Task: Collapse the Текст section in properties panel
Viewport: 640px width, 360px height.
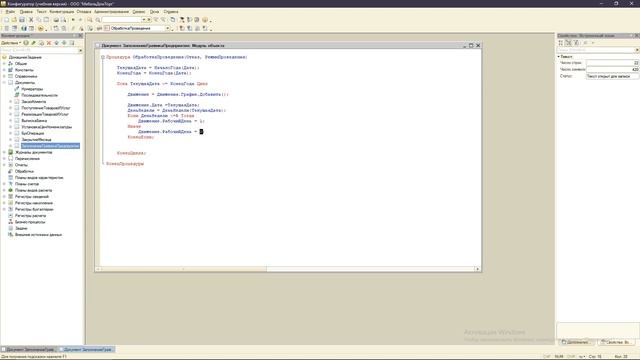Action: [x=559, y=56]
